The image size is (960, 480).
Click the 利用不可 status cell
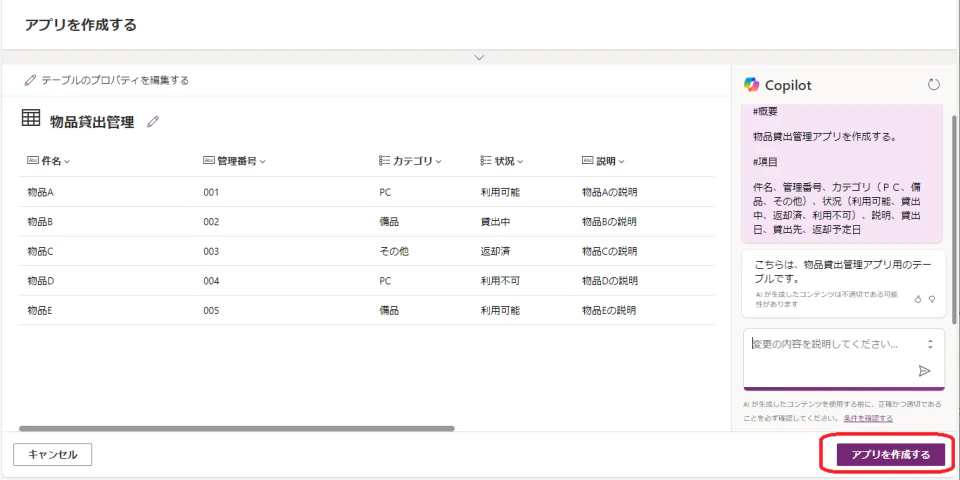500,280
